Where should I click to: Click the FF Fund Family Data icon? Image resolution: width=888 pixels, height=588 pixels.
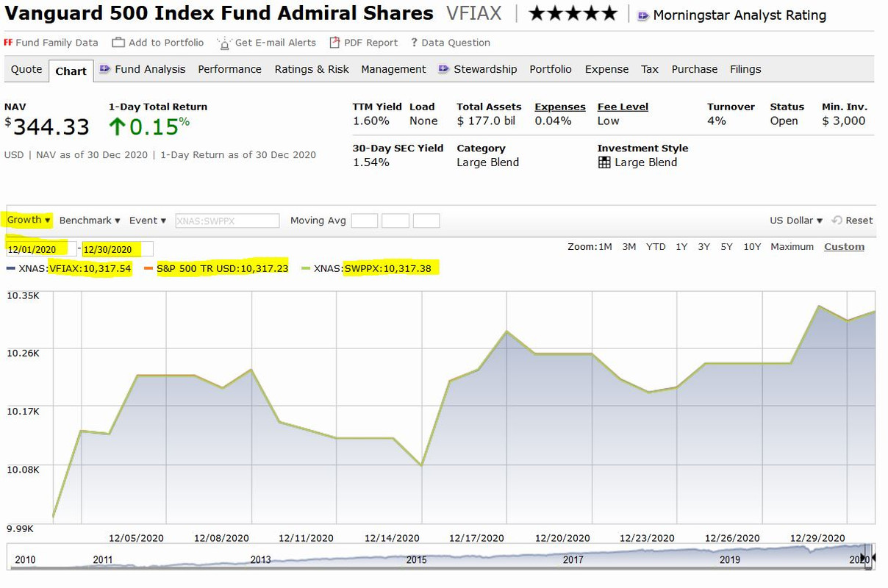pos(9,42)
